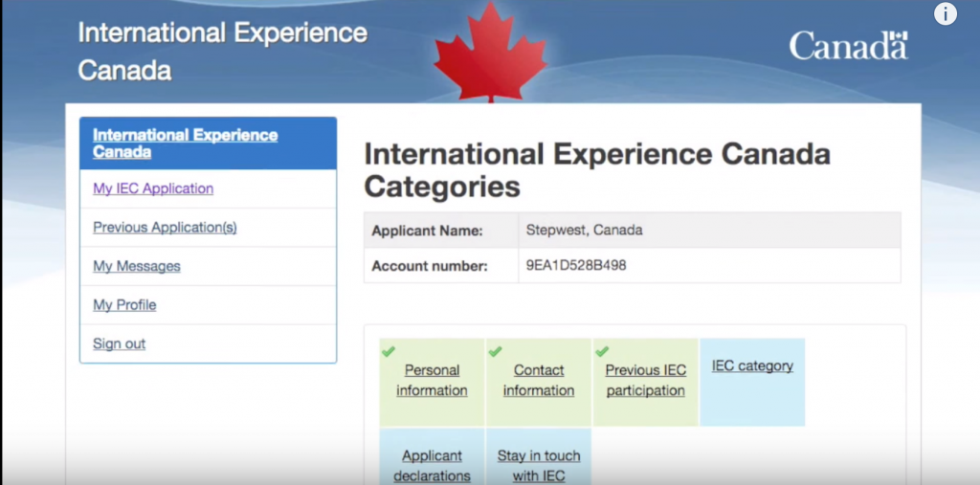Viewport: 980px width, 485px height.
Task: Click the account number 9EA1D528B498
Action: pyautogui.click(x=576, y=266)
